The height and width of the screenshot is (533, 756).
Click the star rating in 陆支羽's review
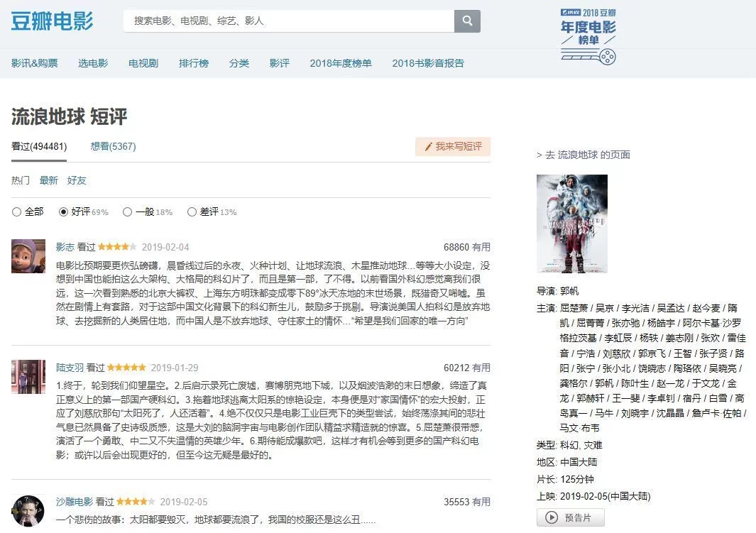(127, 368)
